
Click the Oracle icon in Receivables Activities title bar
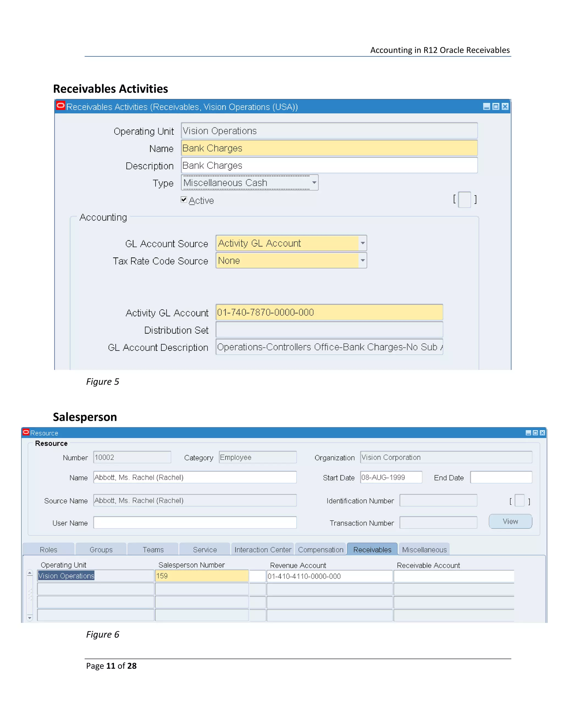60,106
